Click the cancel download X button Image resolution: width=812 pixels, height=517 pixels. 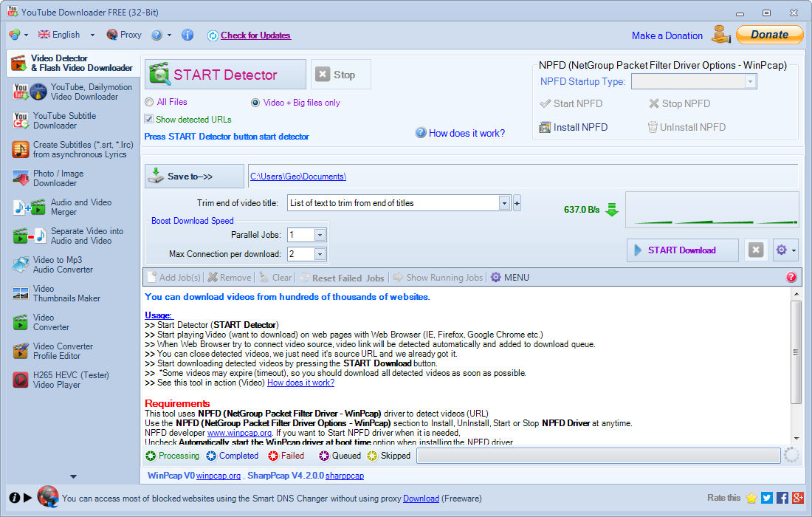[755, 250]
